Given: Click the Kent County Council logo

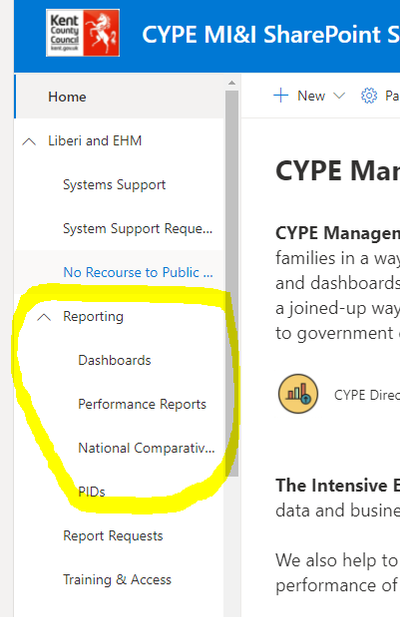Looking at the screenshot, I should point(83,33).
